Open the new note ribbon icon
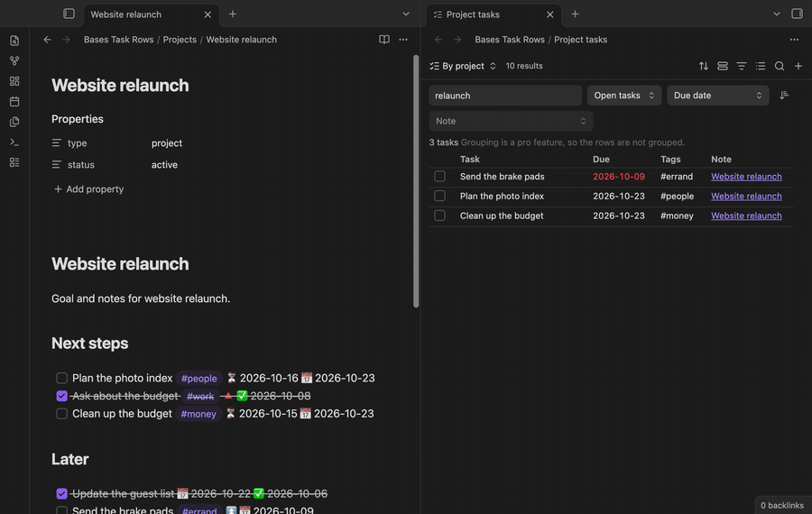 point(14,41)
